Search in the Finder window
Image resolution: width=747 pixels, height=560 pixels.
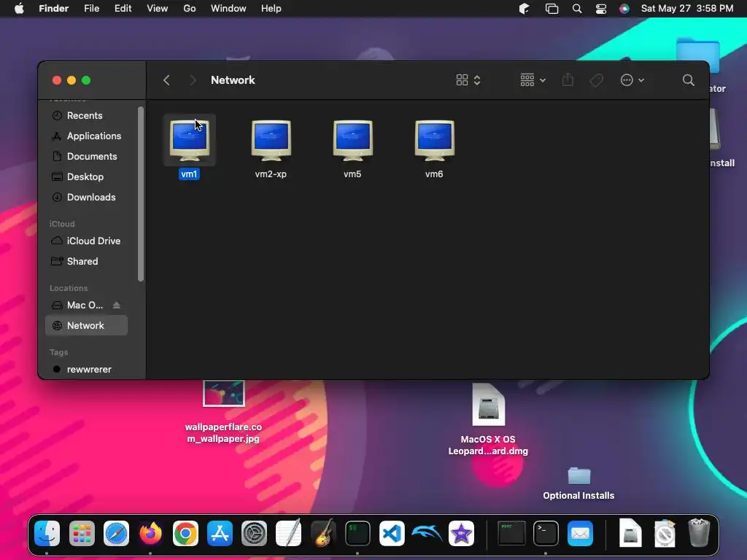coord(689,80)
